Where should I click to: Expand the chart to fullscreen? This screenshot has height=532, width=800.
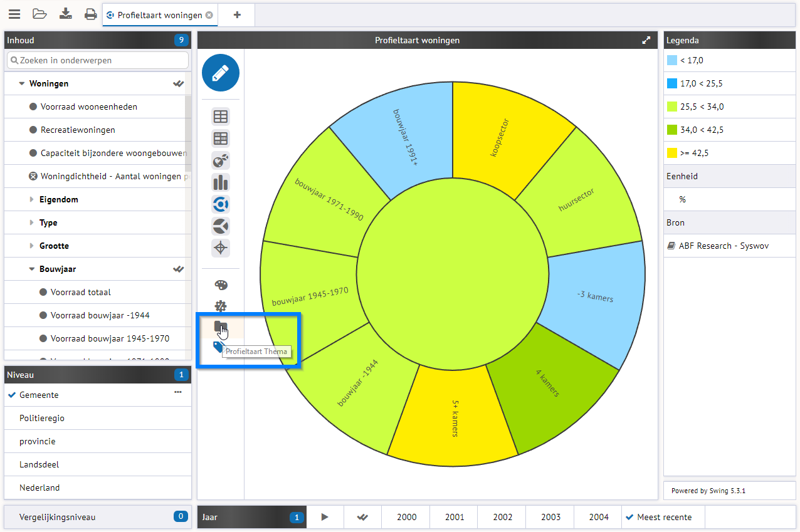(x=646, y=40)
